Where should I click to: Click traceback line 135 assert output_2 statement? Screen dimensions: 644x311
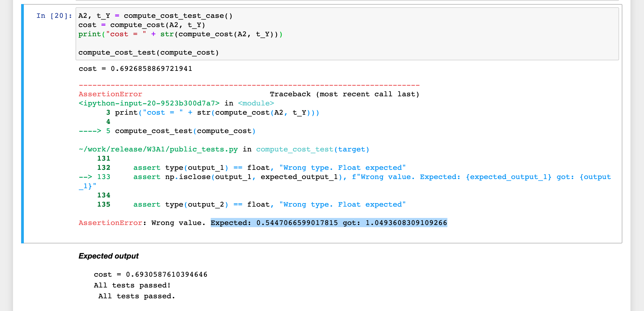click(269, 204)
